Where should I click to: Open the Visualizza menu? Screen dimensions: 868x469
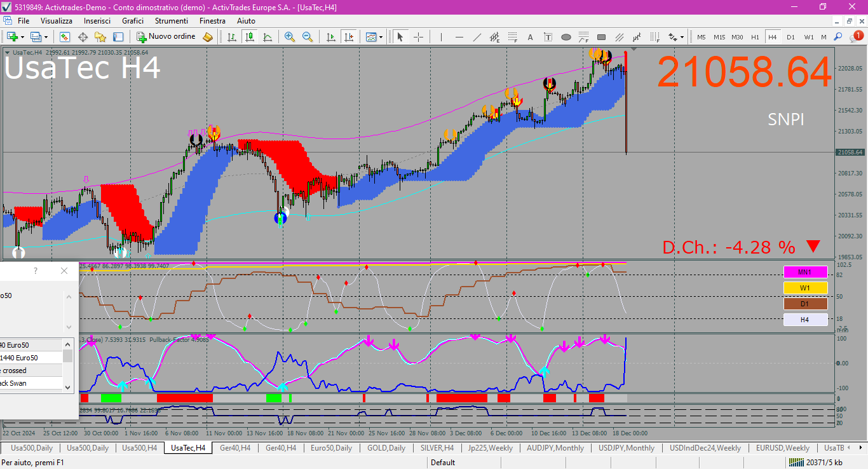coord(57,21)
